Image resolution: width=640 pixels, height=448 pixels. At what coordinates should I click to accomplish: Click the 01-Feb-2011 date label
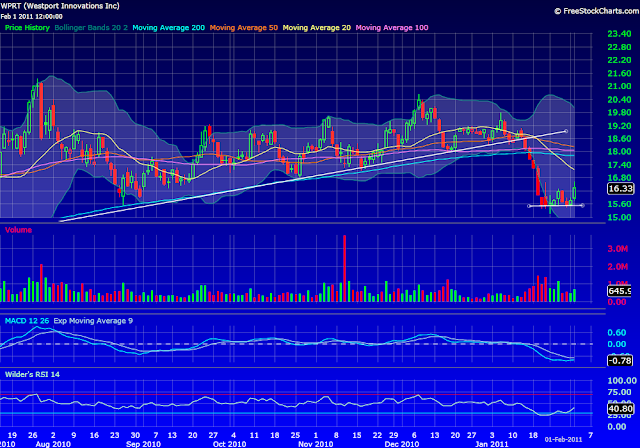(563, 439)
